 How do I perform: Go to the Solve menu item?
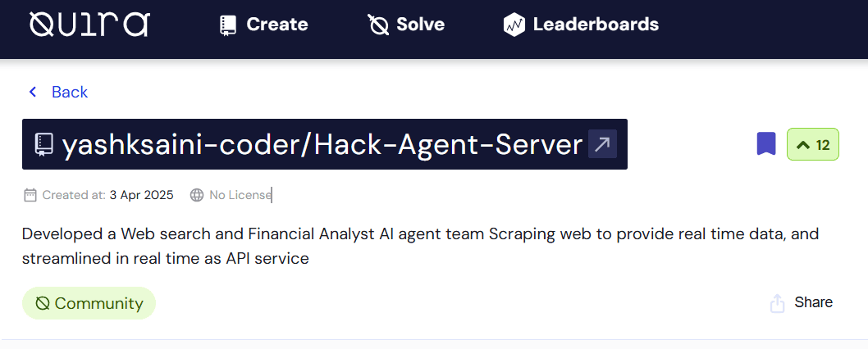tap(420, 25)
